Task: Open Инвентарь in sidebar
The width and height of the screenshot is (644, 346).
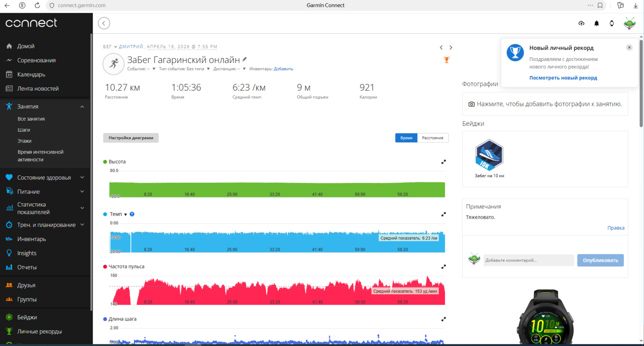Action: click(x=31, y=239)
